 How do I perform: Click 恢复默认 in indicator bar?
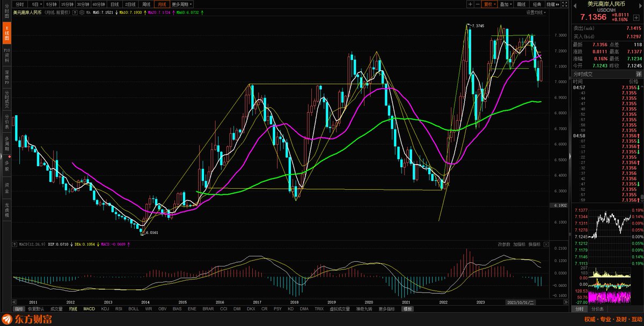click(36, 309)
